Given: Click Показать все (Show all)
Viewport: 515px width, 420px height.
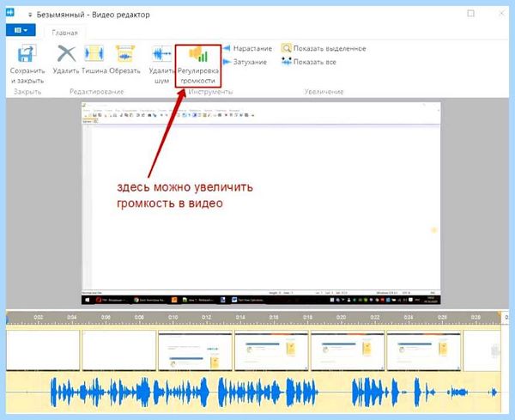Looking at the screenshot, I should pyautogui.click(x=309, y=62).
